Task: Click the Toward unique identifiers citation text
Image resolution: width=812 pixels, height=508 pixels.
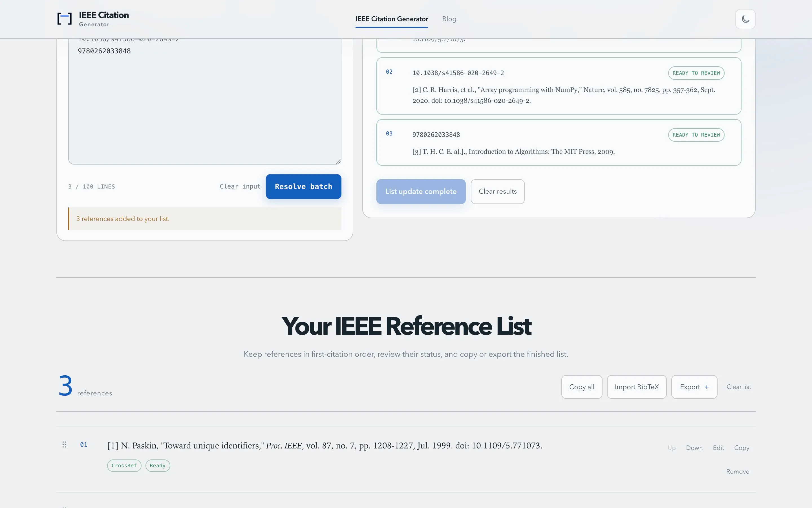Action: tap(325, 446)
